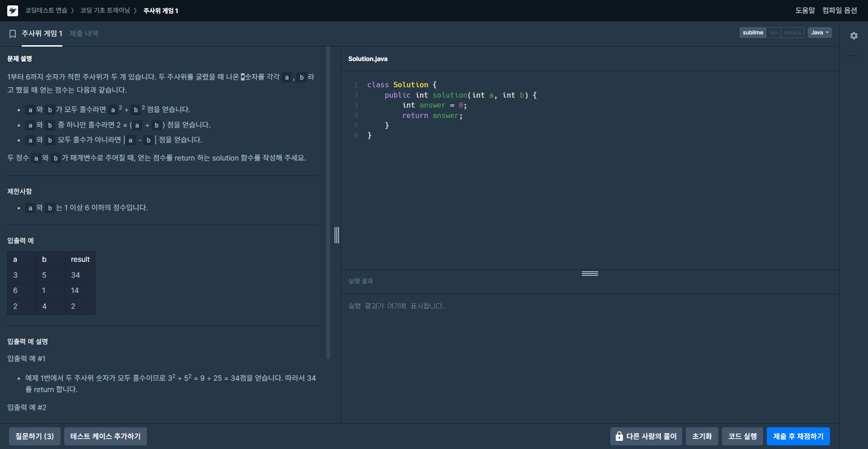The image size is (868, 449).
Task: Click the horizontal result panel resize handle
Action: 590,274
